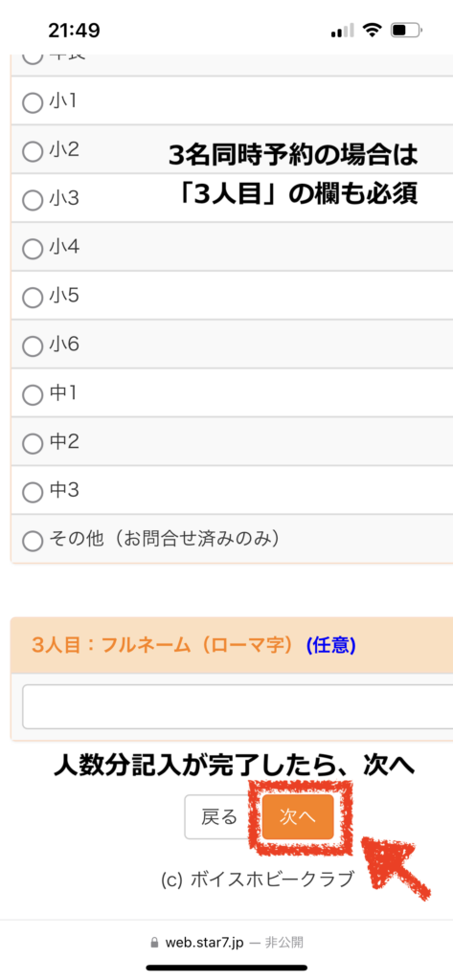Tap the lock icon beside web.star7.jp
The image size is (453, 980).
click(x=154, y=943)
